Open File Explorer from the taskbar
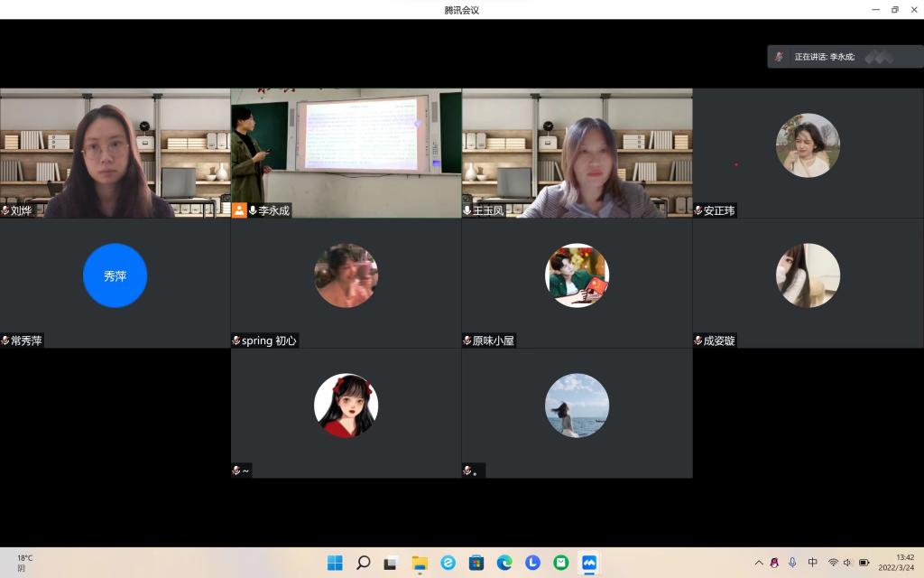924x578 pixels. [420, 563]
